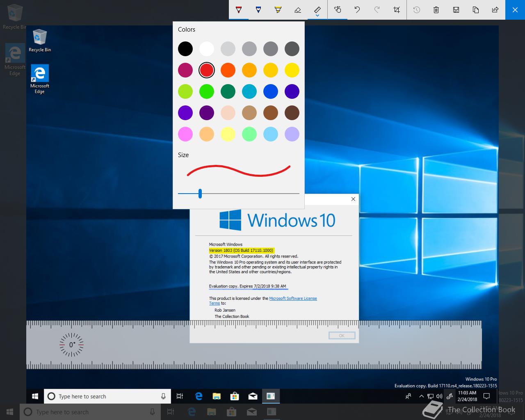Select the red ballpoint pen tool
The height and width of the screenshot is (420, 525).
pos(239,9)
